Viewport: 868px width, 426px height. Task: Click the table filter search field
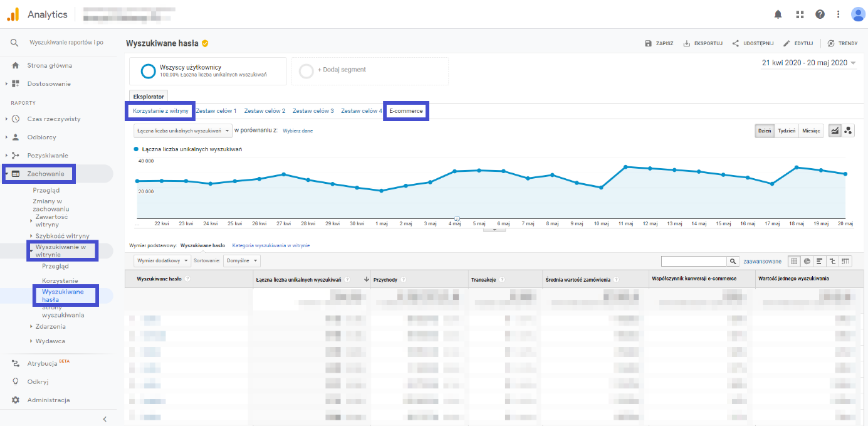[693, 261]
